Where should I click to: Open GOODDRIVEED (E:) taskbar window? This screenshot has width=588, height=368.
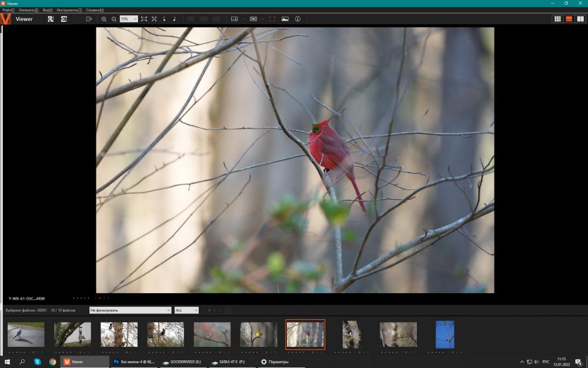pos(184,362)
